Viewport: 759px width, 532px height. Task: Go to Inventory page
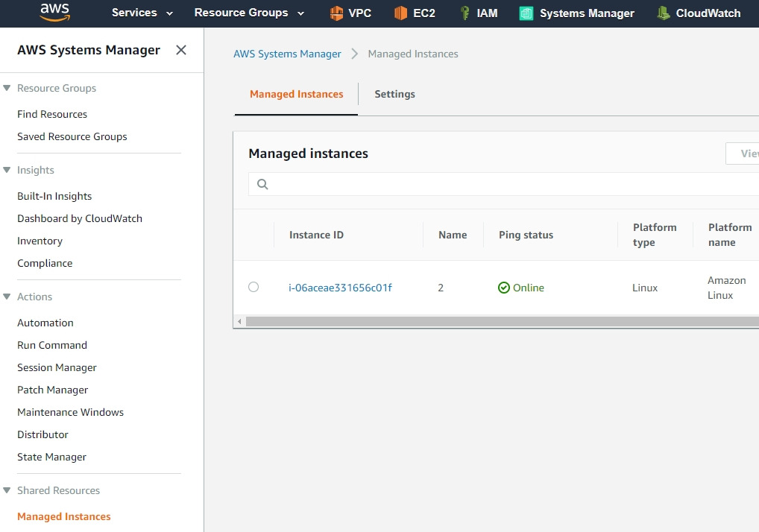[x=40, y=241]
